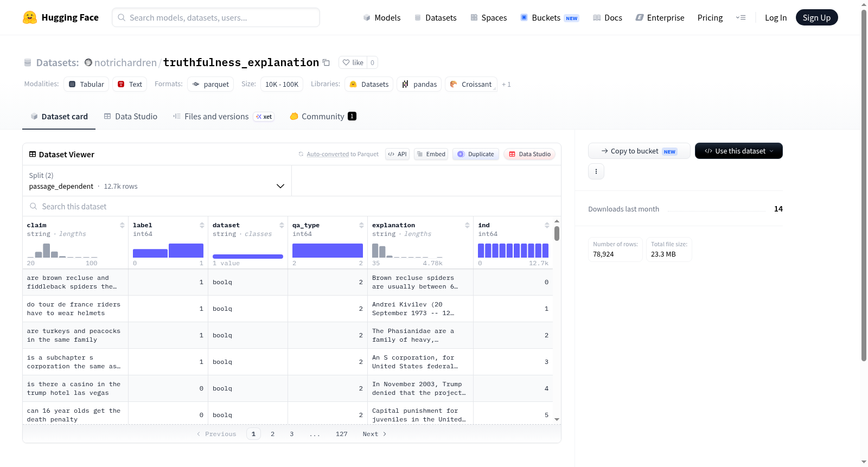Open Data Studio from viewer header
The height and width of the screenshot is (467, 868).
click(x=529, y=154)
